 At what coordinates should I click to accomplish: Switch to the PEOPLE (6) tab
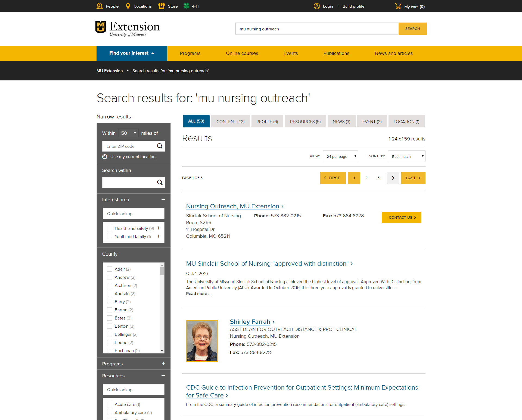click(x=267, y=121)
